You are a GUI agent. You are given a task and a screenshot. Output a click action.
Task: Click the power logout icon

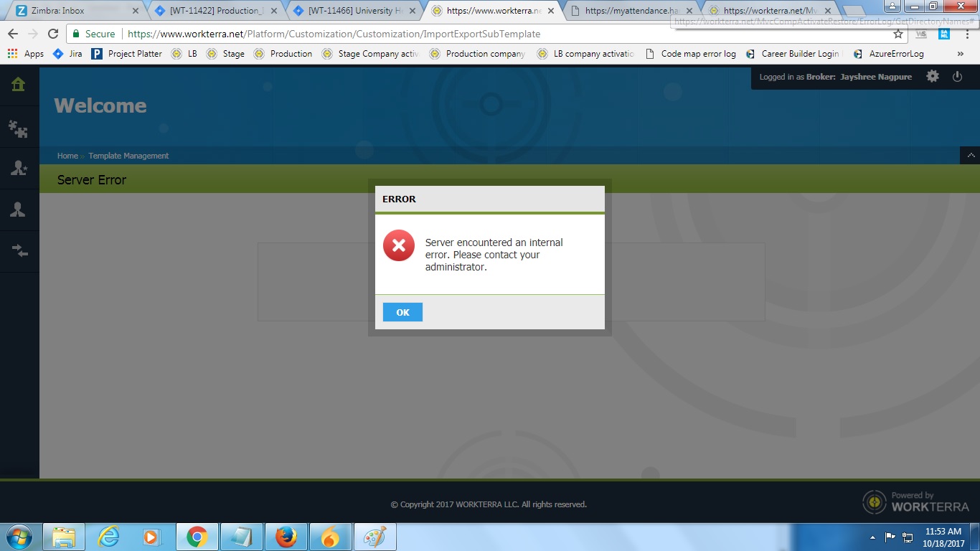[x=957, y=76]
